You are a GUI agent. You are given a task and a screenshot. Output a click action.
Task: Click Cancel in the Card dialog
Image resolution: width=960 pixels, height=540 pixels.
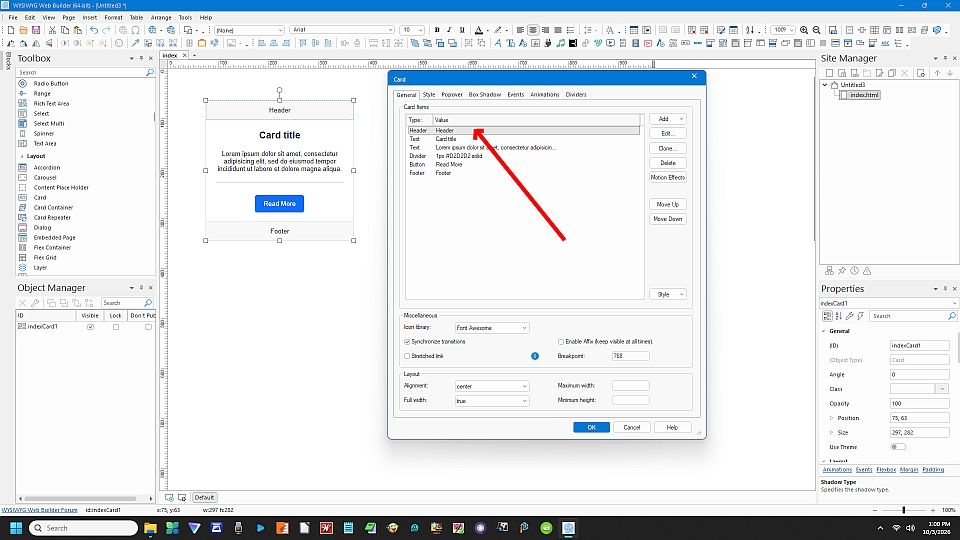coord(631,427)
